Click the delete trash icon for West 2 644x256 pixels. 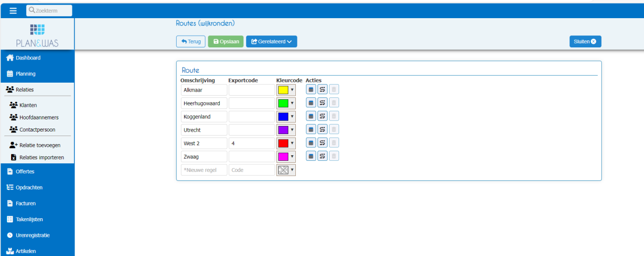point(334,143)
